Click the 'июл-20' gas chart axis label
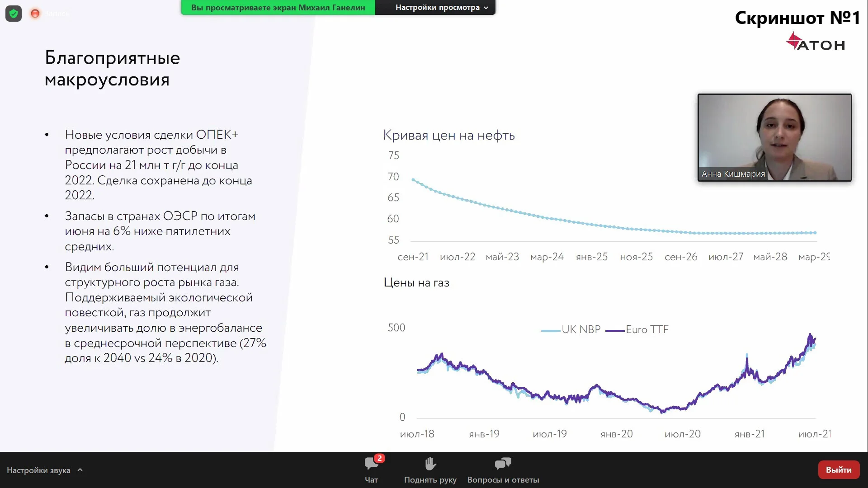 [682, 434]
